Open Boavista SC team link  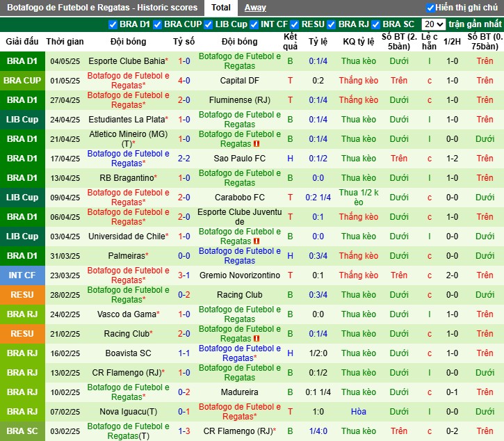click(128, 353)
